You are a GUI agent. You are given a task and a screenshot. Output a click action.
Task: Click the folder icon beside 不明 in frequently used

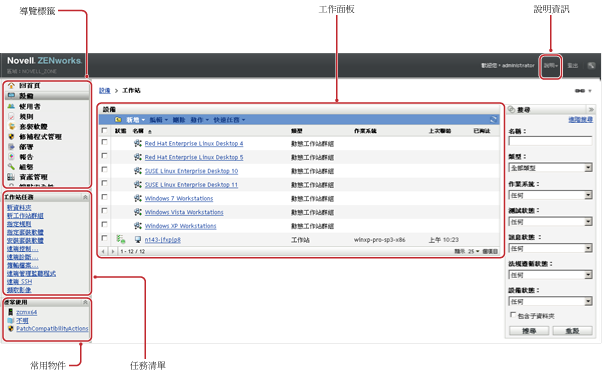11,321
